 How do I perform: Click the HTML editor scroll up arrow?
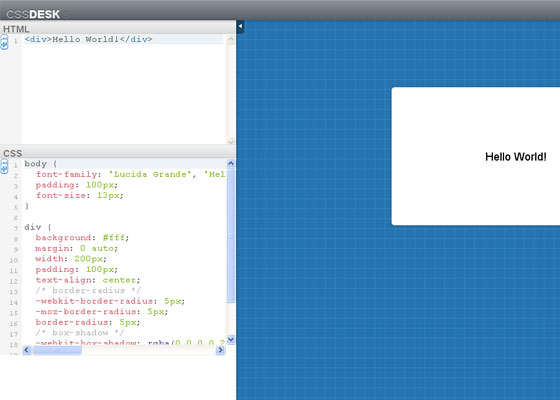[x=231, y=39]
